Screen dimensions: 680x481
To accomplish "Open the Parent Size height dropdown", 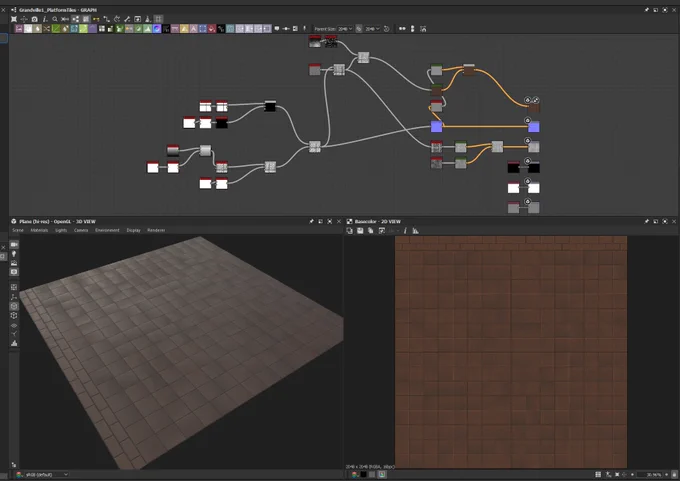I will coord(372,29).
